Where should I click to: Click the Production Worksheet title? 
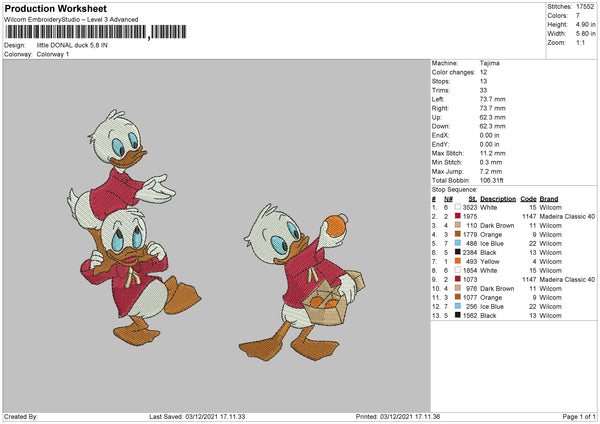pyautogui.click(x=55, y=8)
